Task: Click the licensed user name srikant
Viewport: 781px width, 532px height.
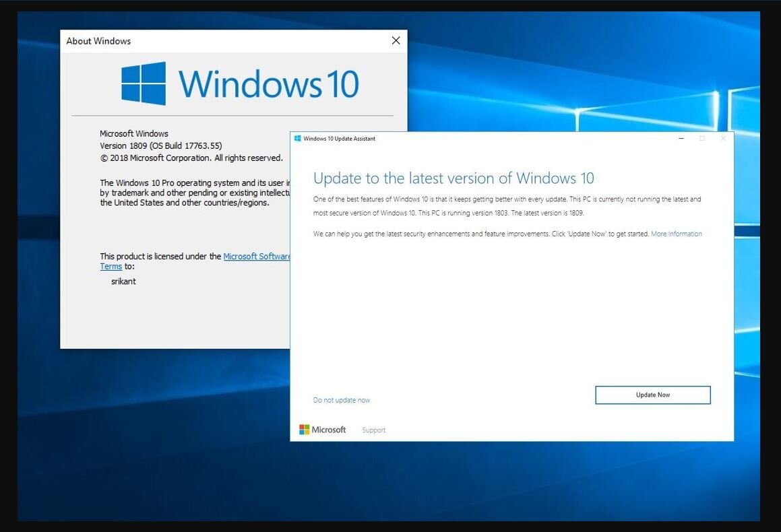Action: click(123, 281)
